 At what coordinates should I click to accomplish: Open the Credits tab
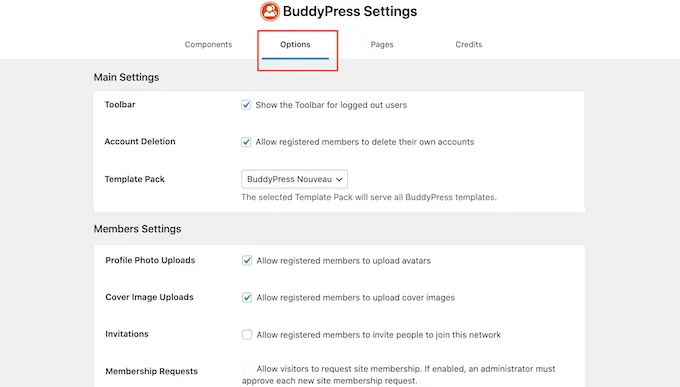469,44
